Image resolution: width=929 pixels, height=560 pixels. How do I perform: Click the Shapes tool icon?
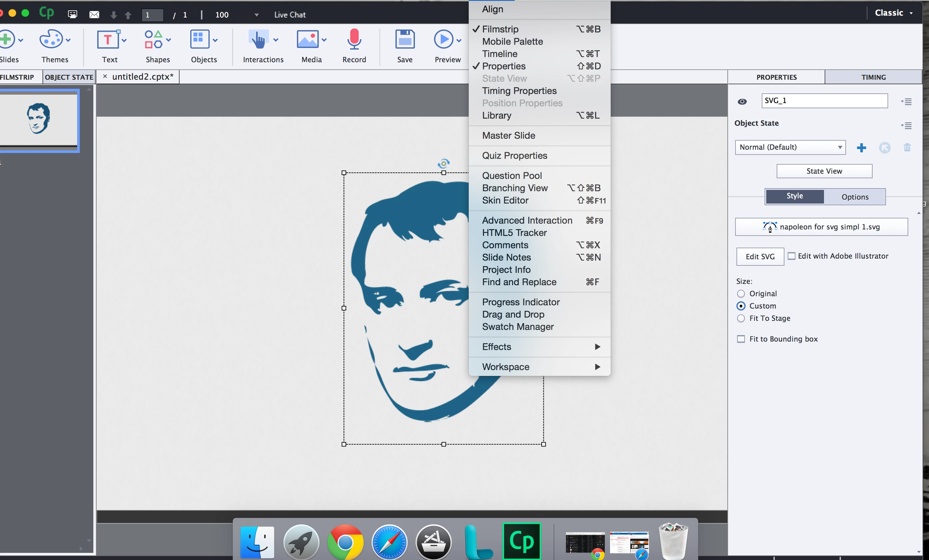pos(153,39)
